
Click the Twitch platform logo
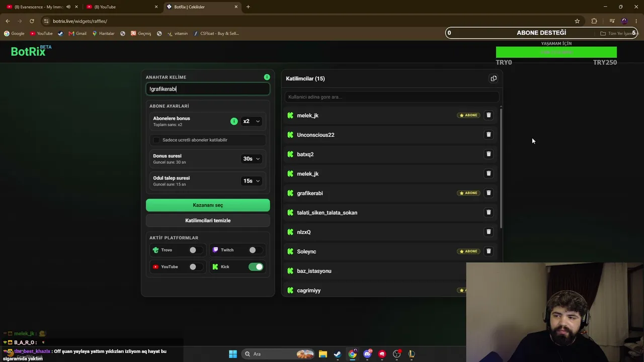point(215,250)
